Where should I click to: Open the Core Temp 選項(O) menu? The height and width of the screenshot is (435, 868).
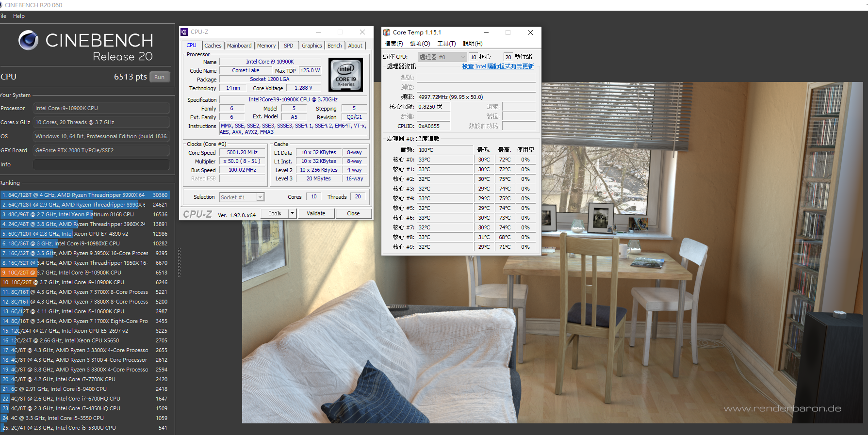click(x=420, y=44)
